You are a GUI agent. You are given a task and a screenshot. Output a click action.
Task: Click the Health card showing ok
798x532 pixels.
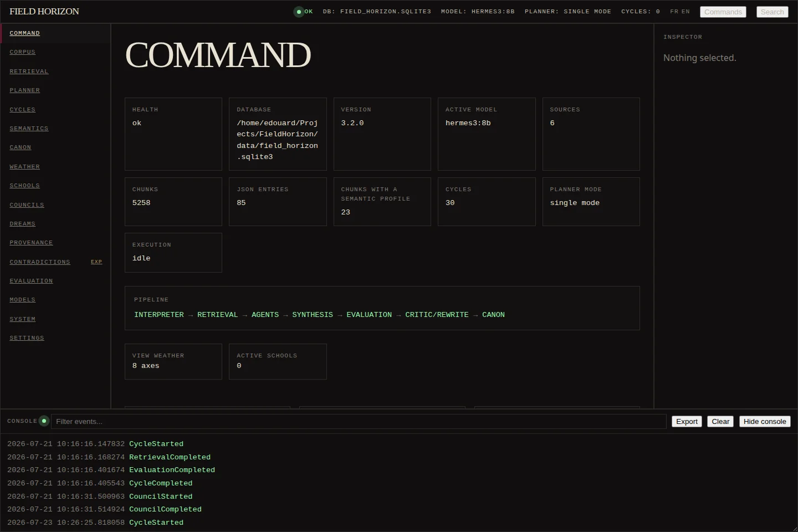tap(173, 134)
